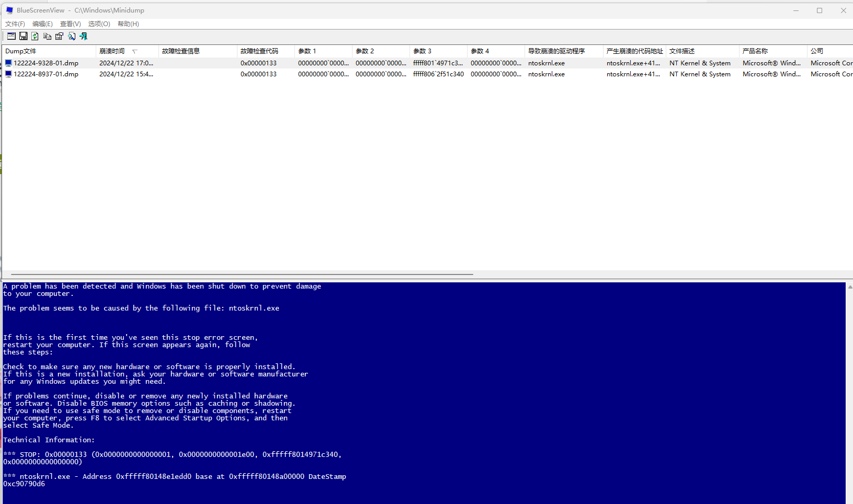Open the 选项(O) menu
Screen dimensions: 853x504
click(x=99, y=24)
